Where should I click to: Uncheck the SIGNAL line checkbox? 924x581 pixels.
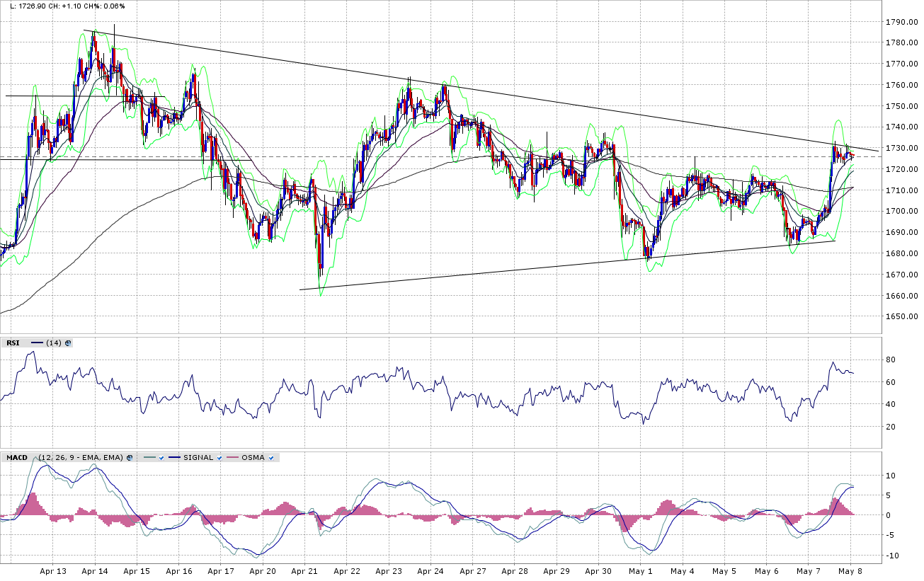point(220,458)
